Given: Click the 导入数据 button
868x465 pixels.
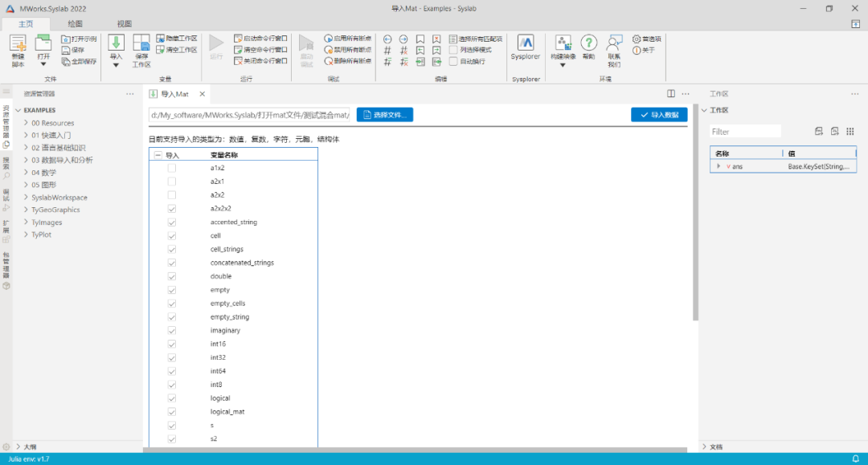Looking at the screenshot, I should tap(658, 114).
